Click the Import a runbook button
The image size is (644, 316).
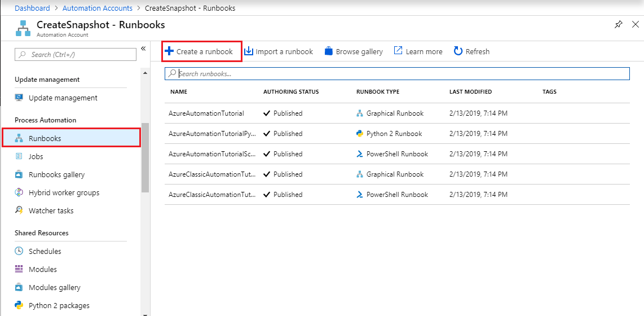coord(279,51)
